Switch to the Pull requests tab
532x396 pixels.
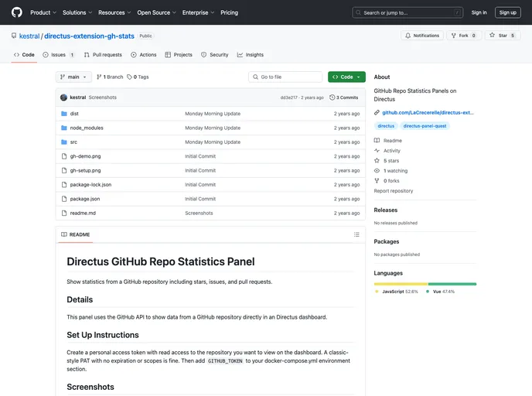pos(103,55)
